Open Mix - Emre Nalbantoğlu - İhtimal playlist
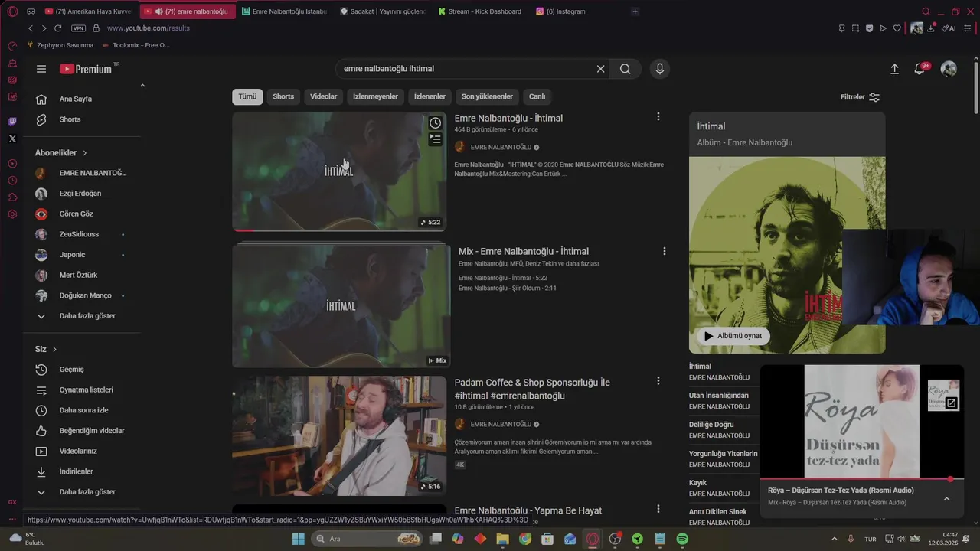The height and width of the screenshot is (551, 980). pos(524,251)
